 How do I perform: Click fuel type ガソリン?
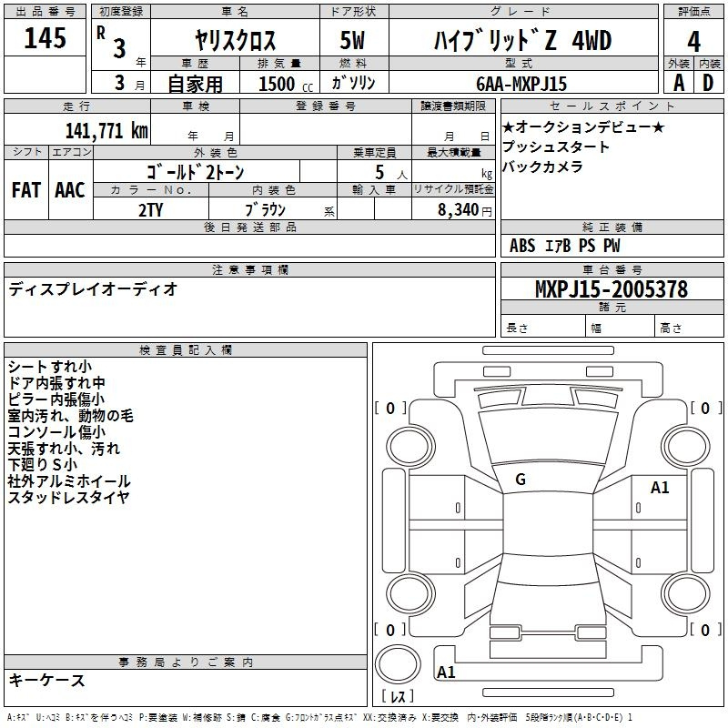pos(353,83)
